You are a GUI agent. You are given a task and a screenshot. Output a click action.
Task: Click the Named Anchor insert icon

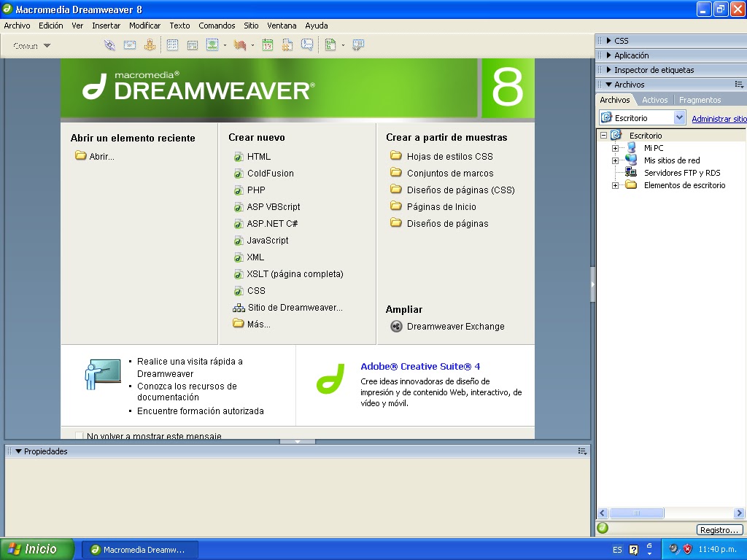(150, 45)
